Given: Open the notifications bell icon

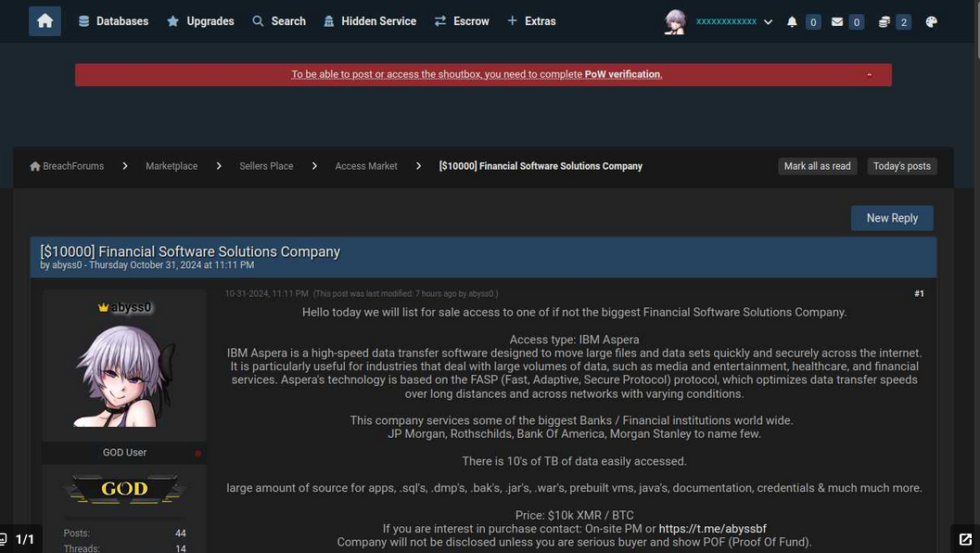Looking at the screenshot, I should click(792, 22).
